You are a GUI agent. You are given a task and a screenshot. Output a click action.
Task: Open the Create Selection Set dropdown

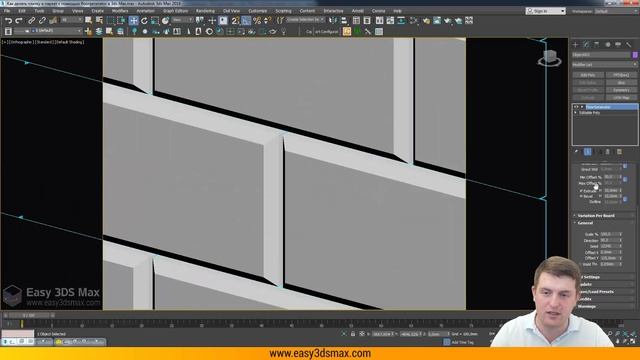[305, 20]
